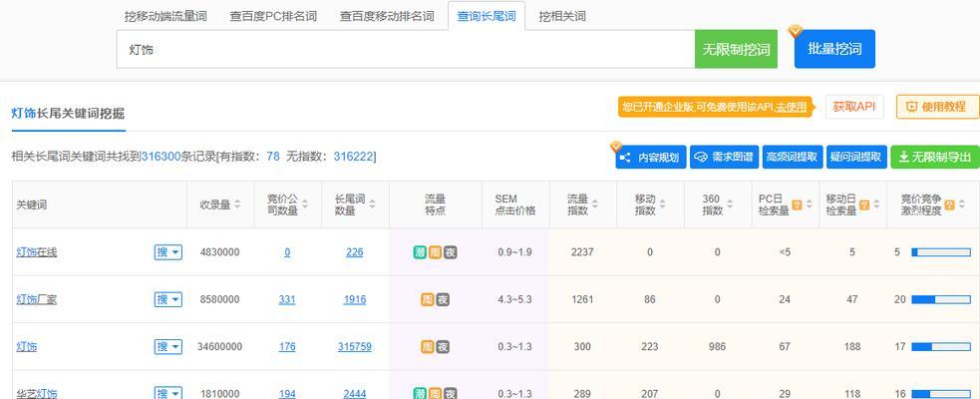This screenshot has width=980, height=399.
Task: Click competition bar for 灯饰在线 row
Action: pyautogui.click(x=941, y=252)
